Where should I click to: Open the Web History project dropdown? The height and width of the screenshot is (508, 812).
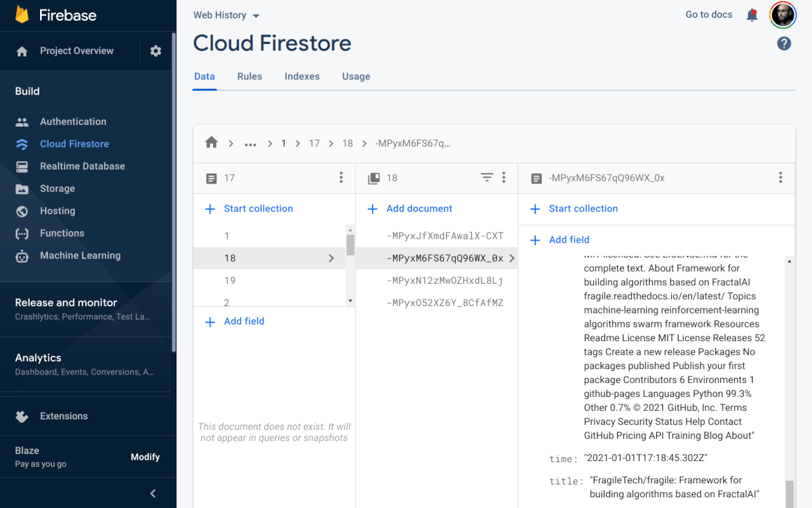coord(226,15)
